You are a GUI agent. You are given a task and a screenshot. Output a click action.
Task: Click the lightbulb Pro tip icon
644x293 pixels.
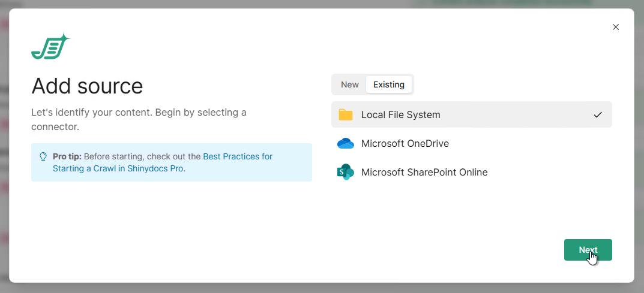coord(43,156)
